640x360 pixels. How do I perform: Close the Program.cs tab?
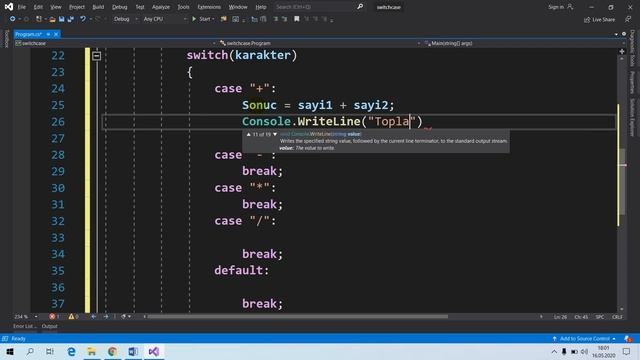tap(56, 34)
